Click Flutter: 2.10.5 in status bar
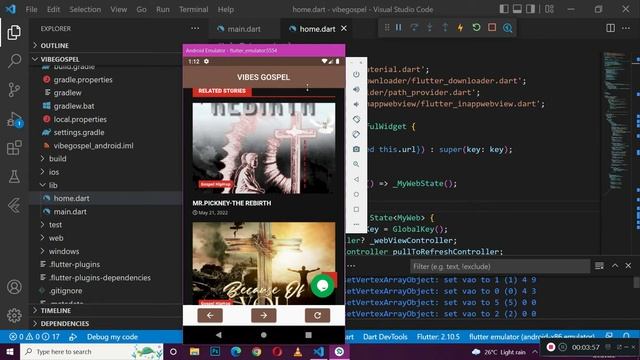The width and height of the screenshot is (640, 360). pos(438,337)
